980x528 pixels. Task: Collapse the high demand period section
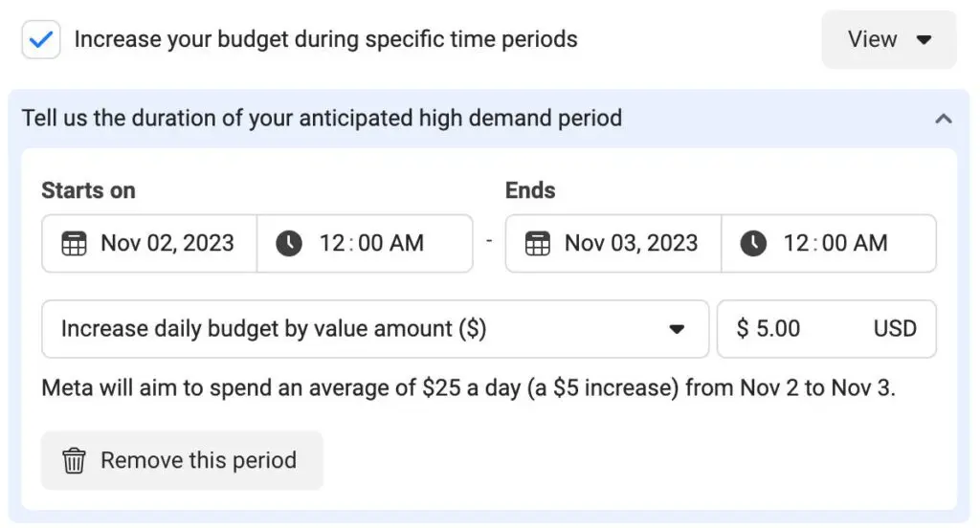coord(944,119)
